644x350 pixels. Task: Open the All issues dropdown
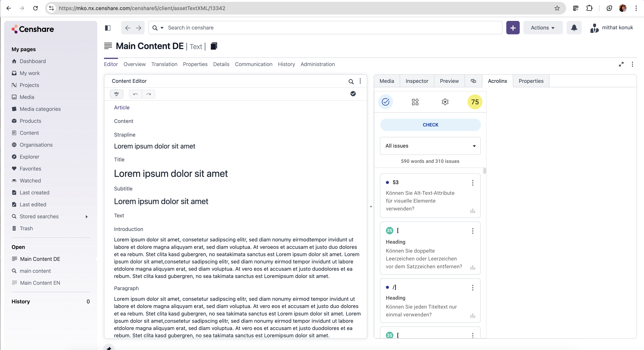coord(430,146)
